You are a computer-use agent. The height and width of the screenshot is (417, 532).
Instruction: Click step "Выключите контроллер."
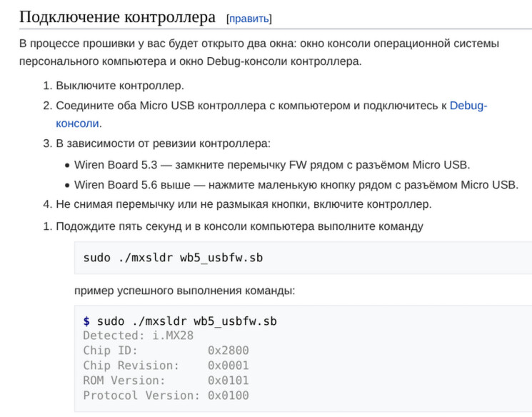pyautogui.click(x=120, y=86)
